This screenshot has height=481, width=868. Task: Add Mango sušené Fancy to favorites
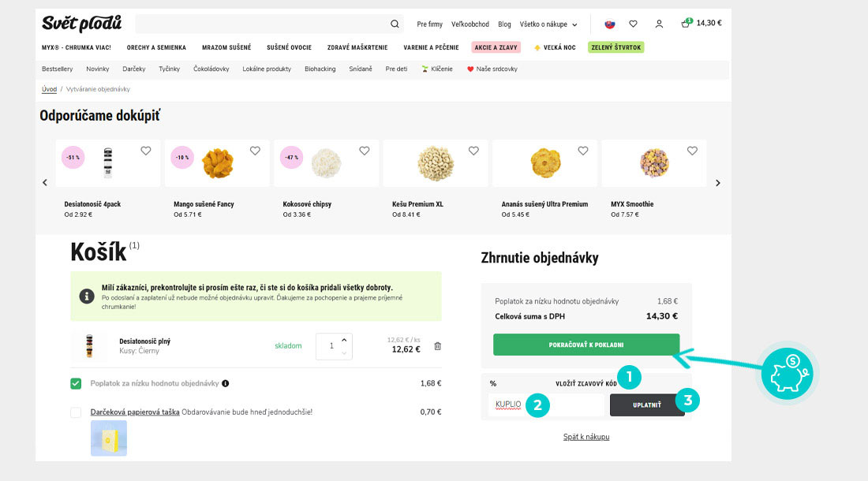[x=255, y=151]
